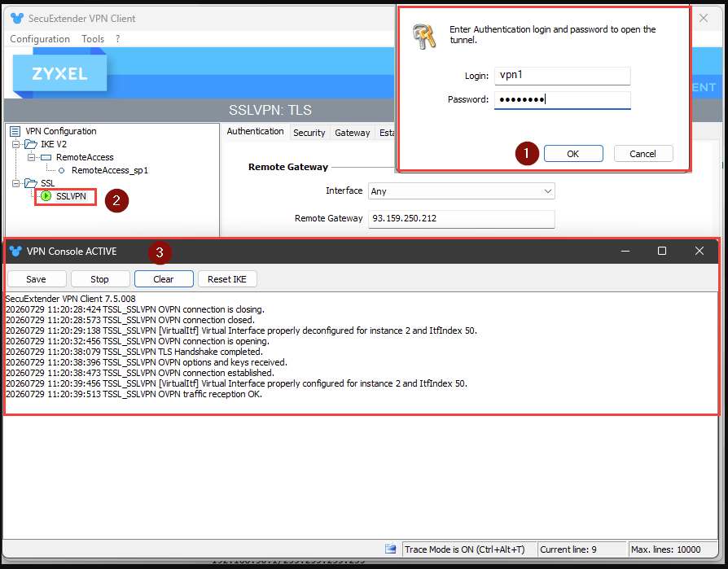Image resolution: width=728 pixels, height=569 pixels.
Task: Click the console status bar window icon
Action: (390, 549)
